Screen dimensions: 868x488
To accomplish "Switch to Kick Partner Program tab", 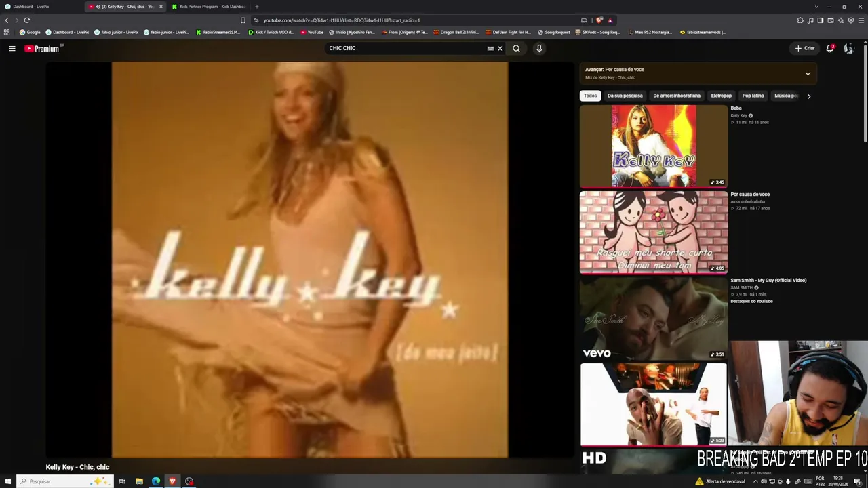I will click(210, 7).
